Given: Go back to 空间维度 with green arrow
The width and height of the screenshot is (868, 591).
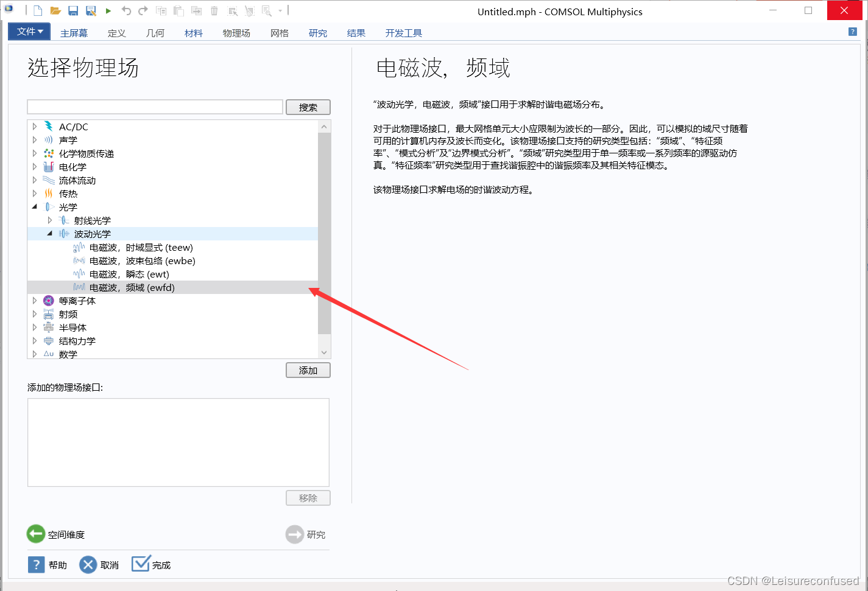Looking at the screenshot, I should tap(36, 534).
